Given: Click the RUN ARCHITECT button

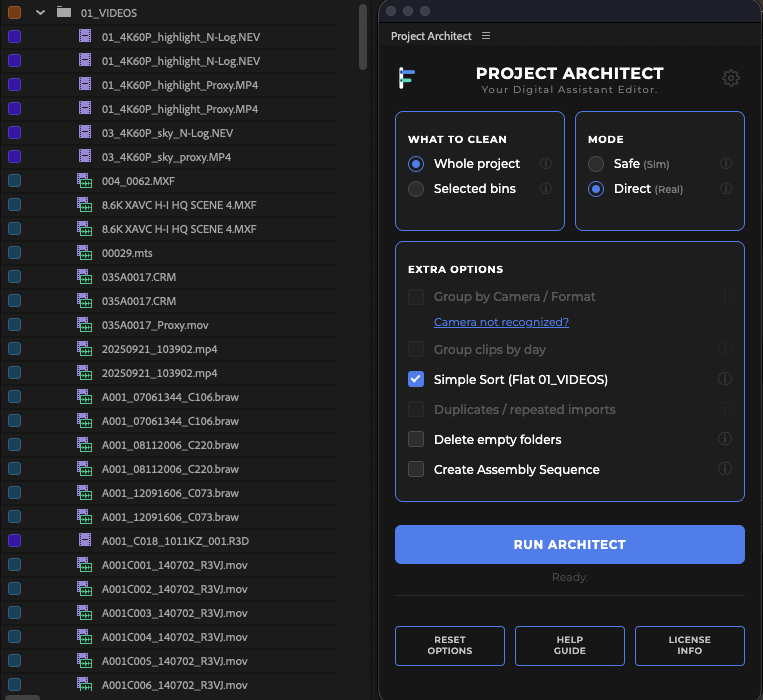Looking at the screenshot, I should pyautogui.click(x=570, y=544).
